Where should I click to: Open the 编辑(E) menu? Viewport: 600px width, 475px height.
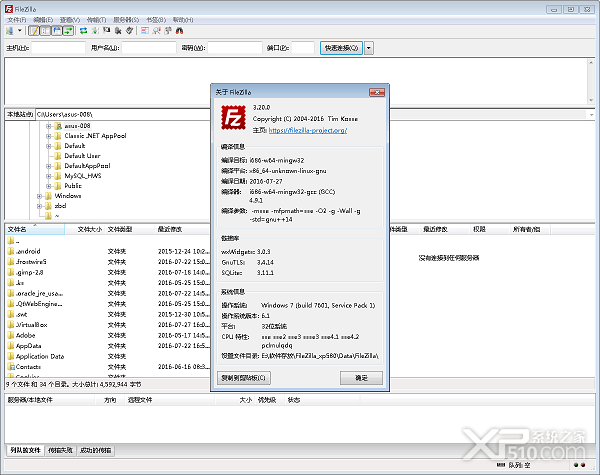pyautogui.click(x=43, y=20)
